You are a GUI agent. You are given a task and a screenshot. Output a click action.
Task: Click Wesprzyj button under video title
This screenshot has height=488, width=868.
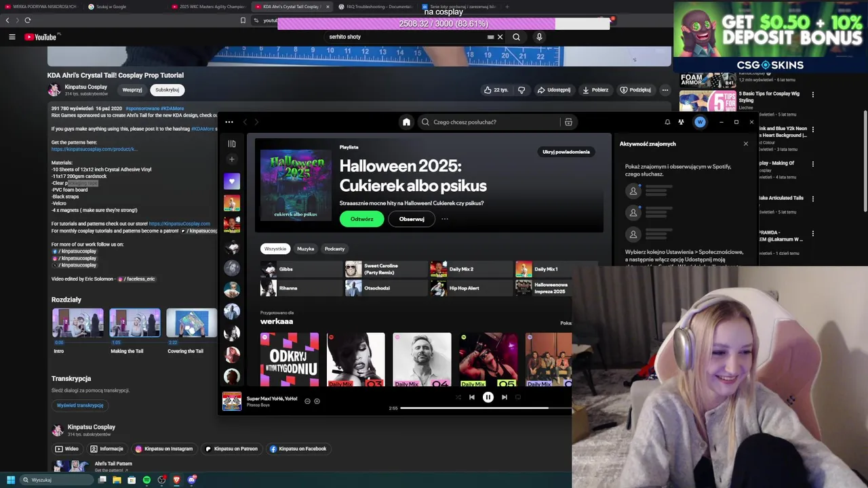(132, 89)
